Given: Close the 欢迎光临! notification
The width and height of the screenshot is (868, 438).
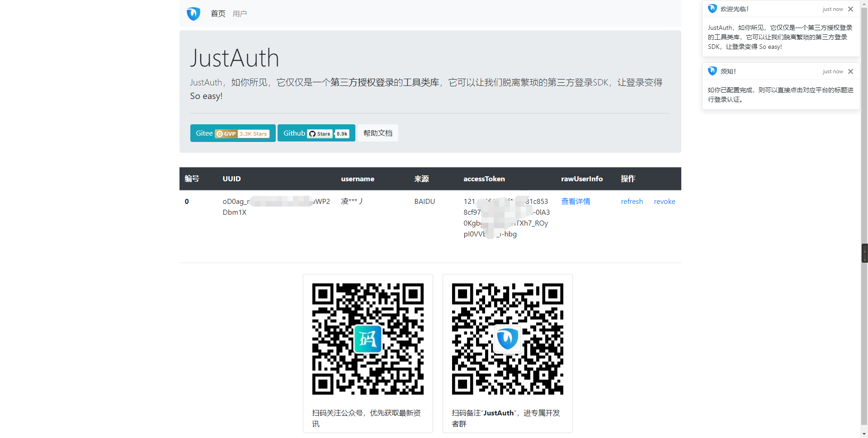Looking at the screenshot, I should point(850,9).
